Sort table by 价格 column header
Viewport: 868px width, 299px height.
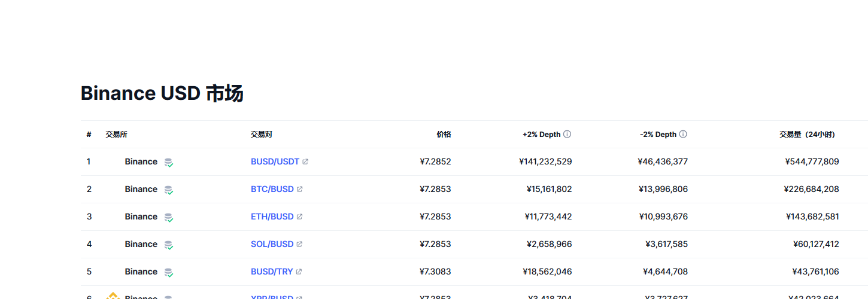[444, 135]
